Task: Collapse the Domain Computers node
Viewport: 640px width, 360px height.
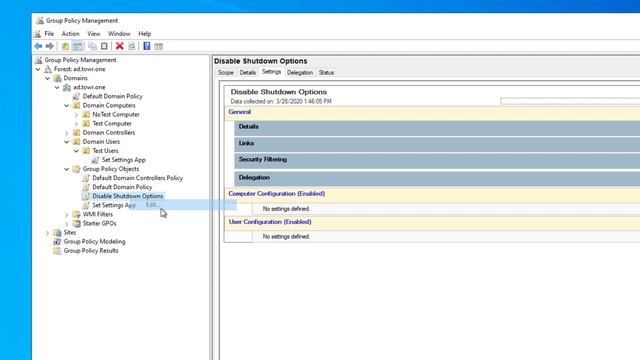Action: click(x=67, y=105)
